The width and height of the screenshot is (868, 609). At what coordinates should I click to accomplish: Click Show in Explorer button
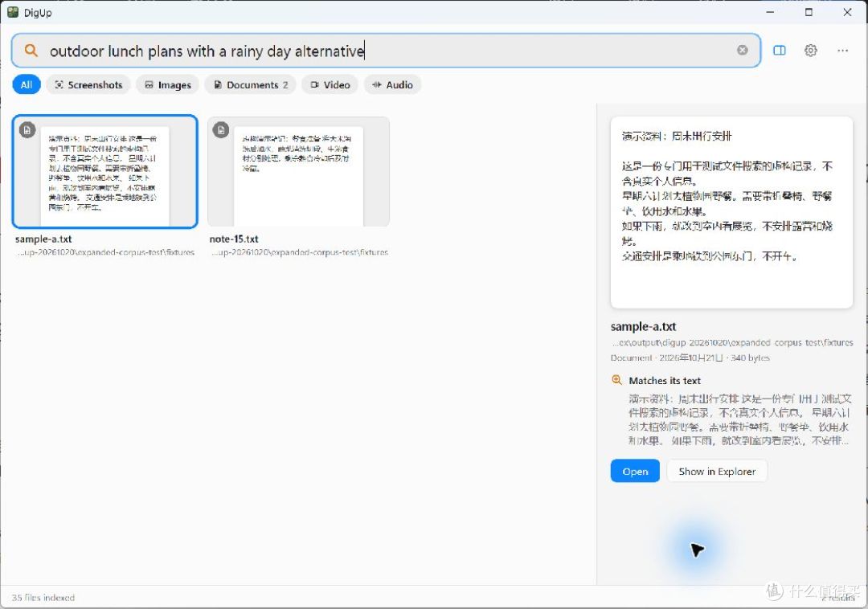click(x=717, y=472)
